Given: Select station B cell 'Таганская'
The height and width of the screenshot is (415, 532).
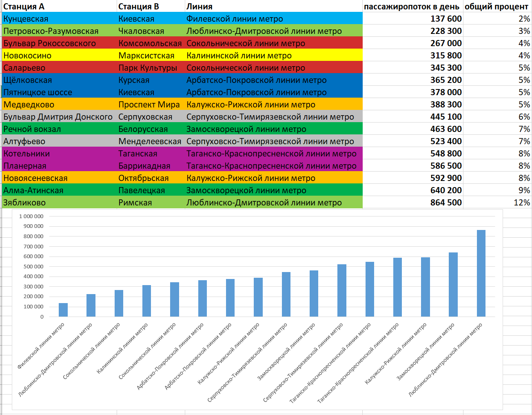Looking at the screenshot, I should (x=151, y=153).
